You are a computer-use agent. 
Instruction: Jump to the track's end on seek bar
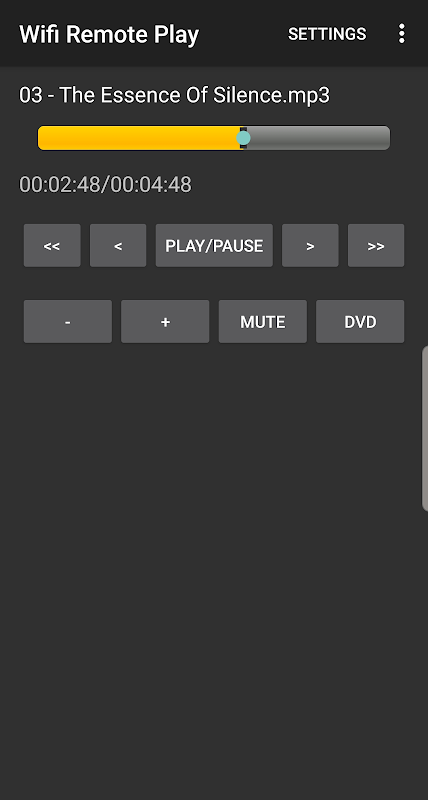(387, 138)
